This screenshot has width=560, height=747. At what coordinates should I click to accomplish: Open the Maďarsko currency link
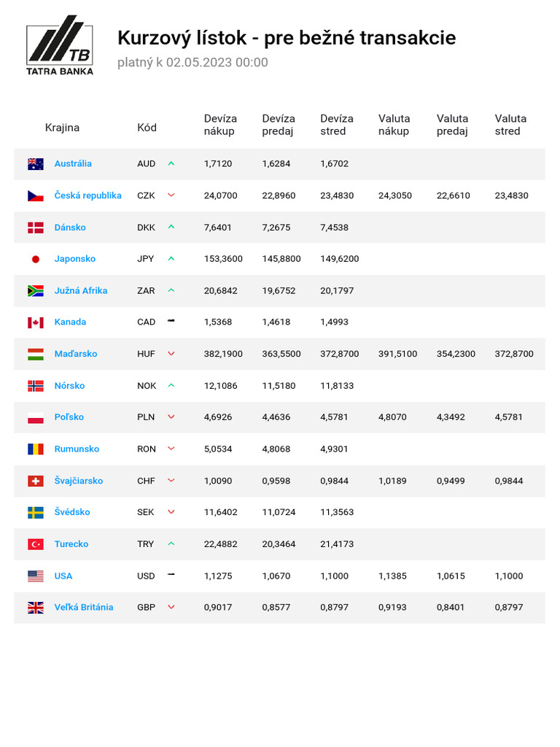click(76, 354)
